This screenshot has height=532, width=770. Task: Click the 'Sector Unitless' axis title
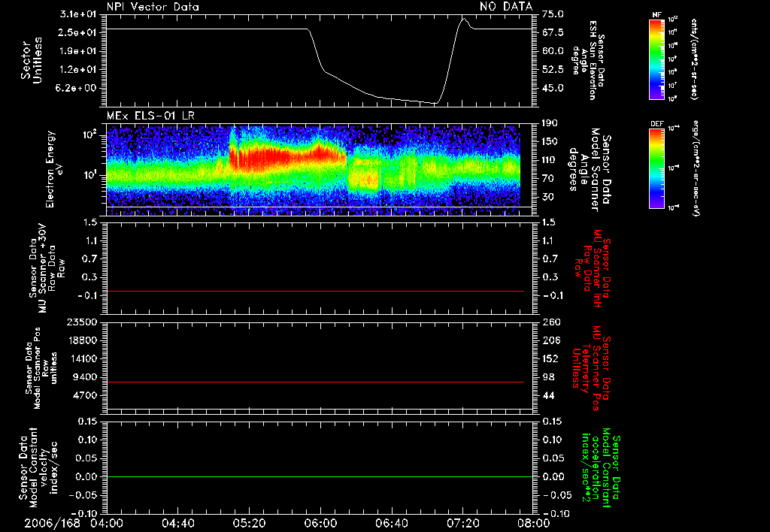pos(32,60)
